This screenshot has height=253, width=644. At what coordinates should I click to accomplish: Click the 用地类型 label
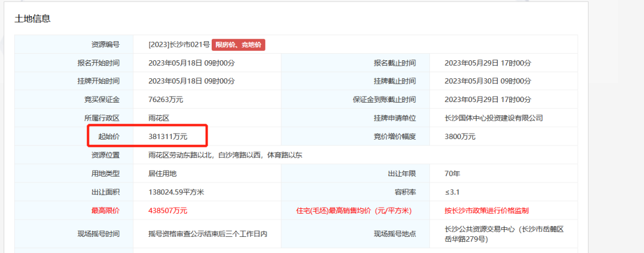coord(106,174)
